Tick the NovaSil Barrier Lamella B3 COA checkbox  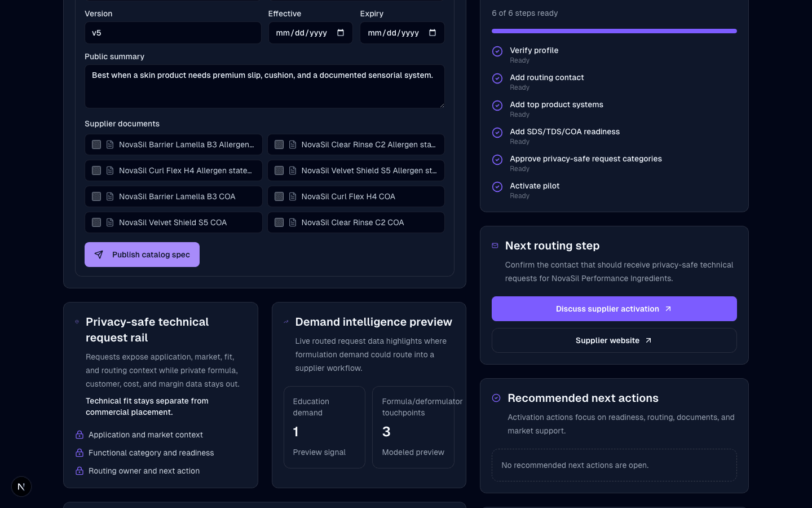pyautogui.click(x=96, y=196)
